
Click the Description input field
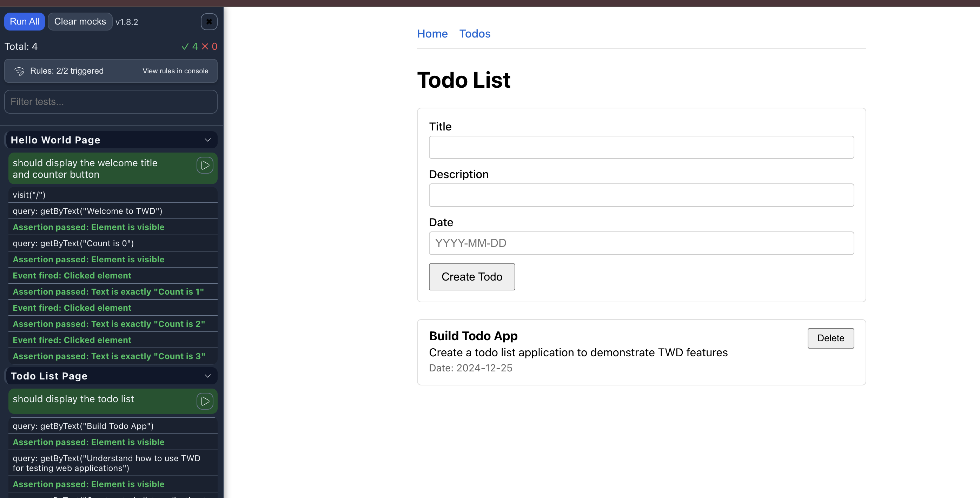(x=641, y=195)
